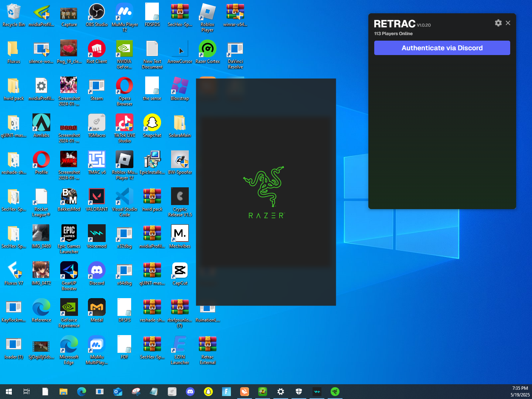Select GeForce Experience desktop icon
Image resolution: width=532 pixels, height=399 pixels.
[69, 313]
